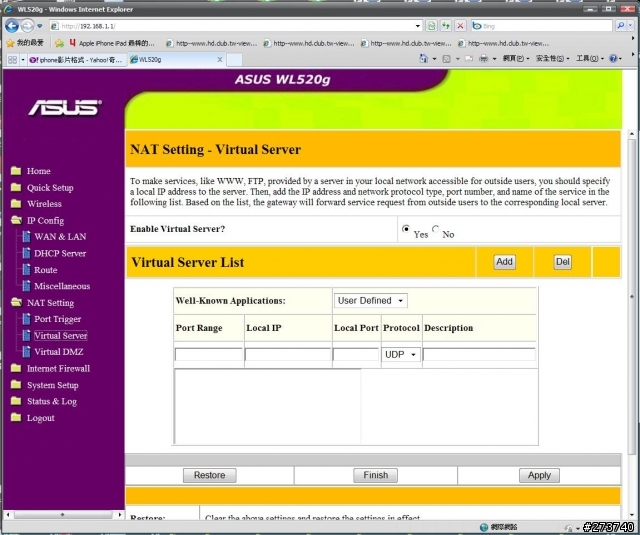Viewport: 640px width, 535px height.
Task: Click the Favorites star icon
Action: [x=10, y=43]
